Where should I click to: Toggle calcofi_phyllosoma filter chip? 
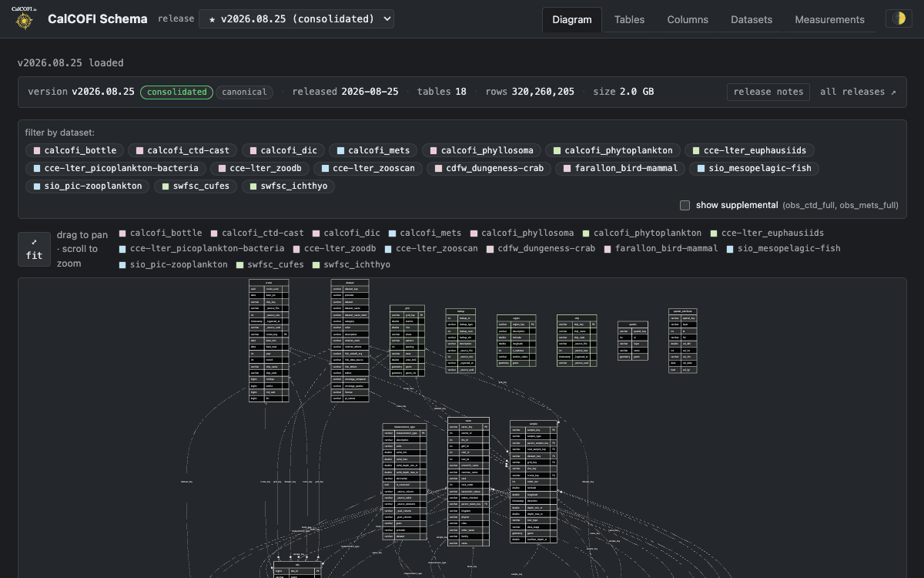tap(482, 150)
